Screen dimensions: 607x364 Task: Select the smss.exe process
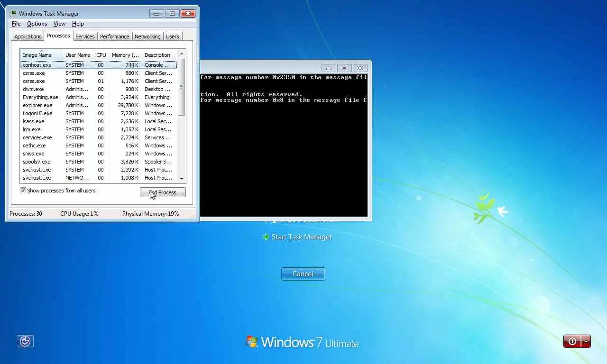point(99,154)
